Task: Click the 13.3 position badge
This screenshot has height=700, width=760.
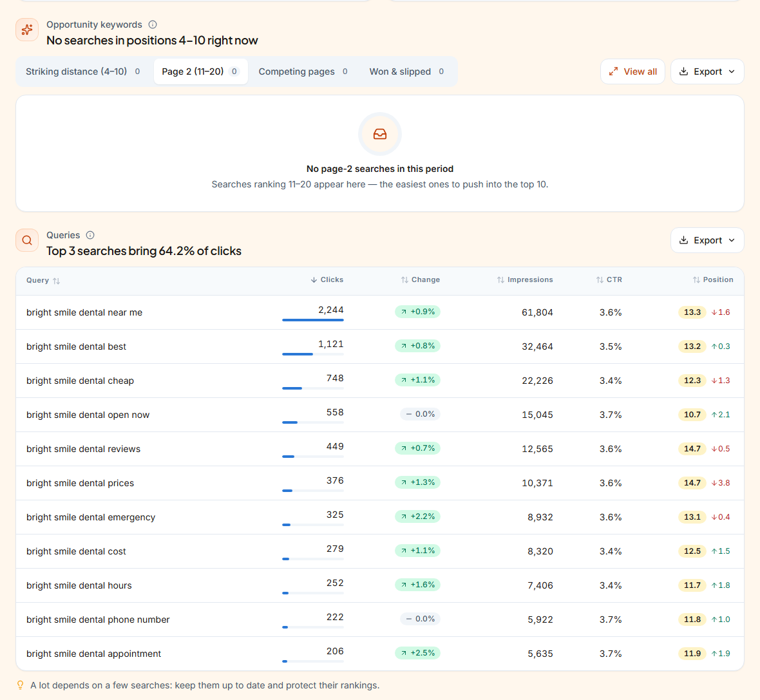Action: tap(692, 312)
